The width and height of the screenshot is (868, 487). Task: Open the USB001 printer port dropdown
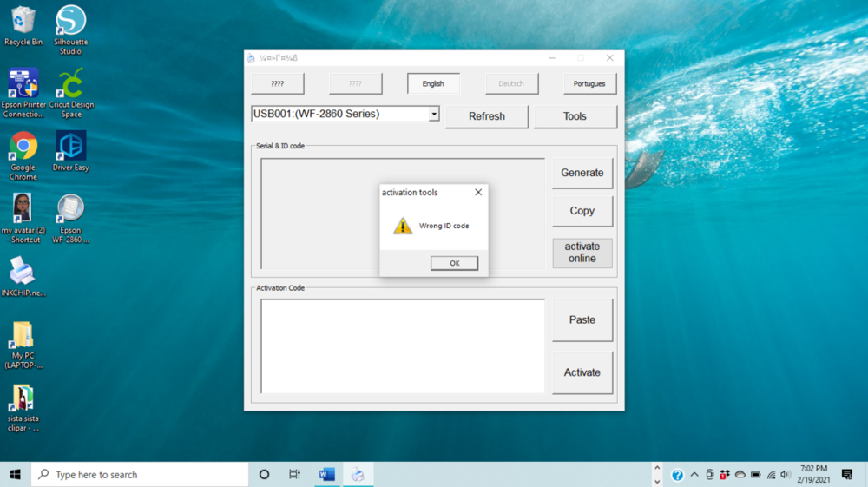434,114
